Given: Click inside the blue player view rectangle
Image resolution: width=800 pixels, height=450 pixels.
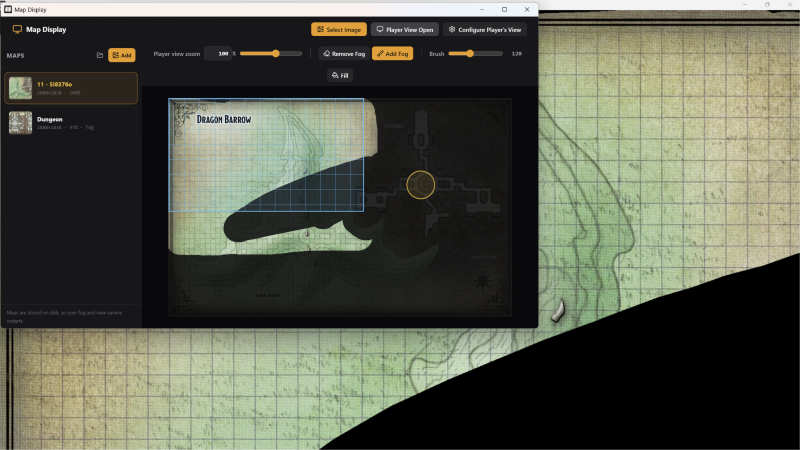Looking at the screenshot, I should 266,155.
